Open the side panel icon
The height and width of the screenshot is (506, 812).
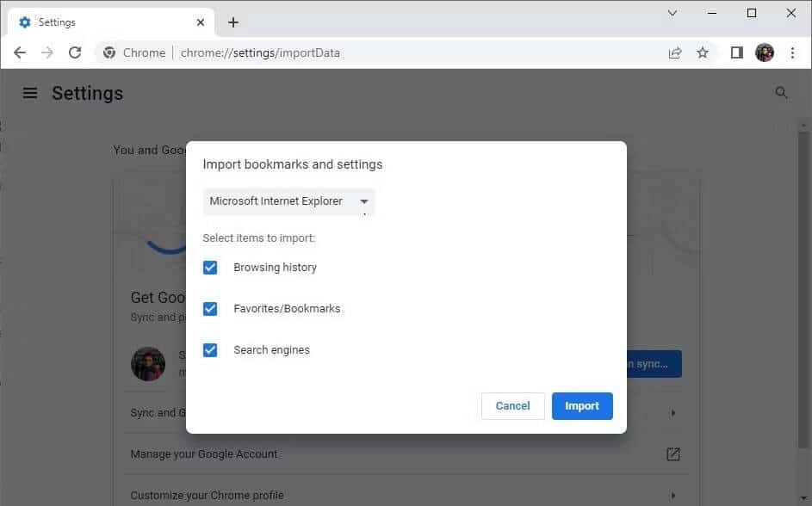736,52
